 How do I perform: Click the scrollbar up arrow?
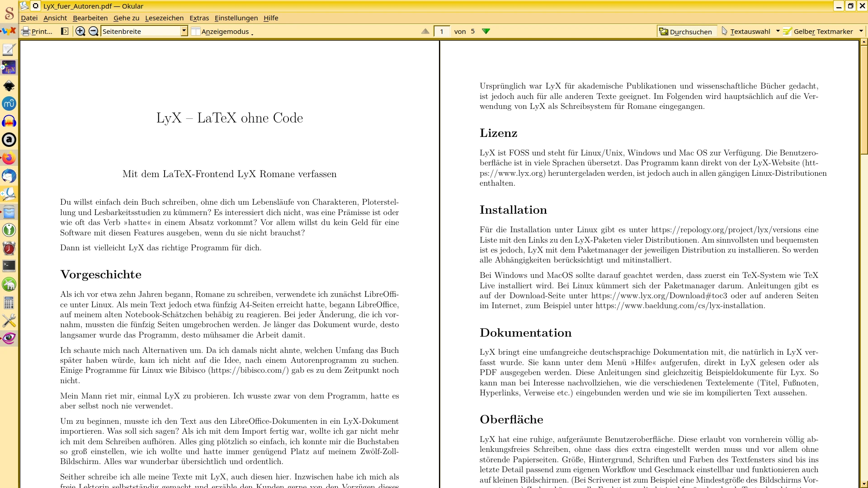coord(864,42)
